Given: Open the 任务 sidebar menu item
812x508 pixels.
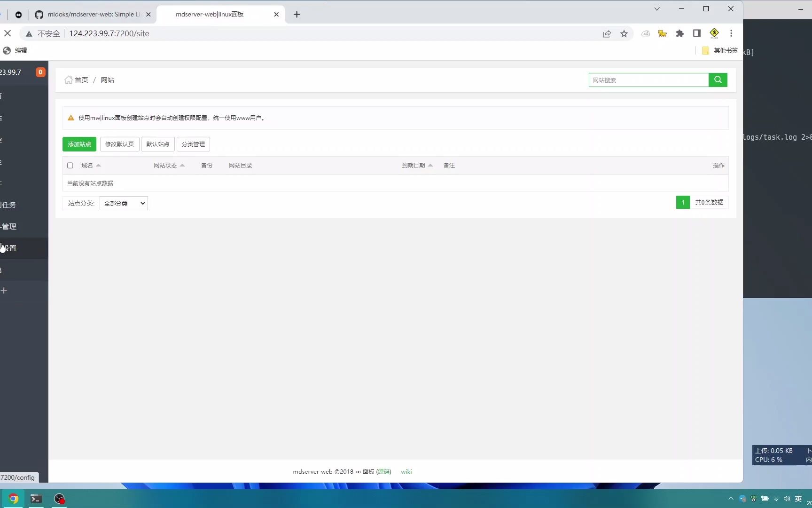Looking at the screenshot, I should point(23,205).
